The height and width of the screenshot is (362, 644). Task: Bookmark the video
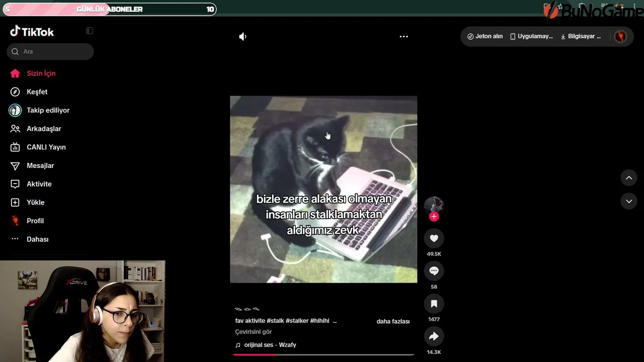point(434,304)
